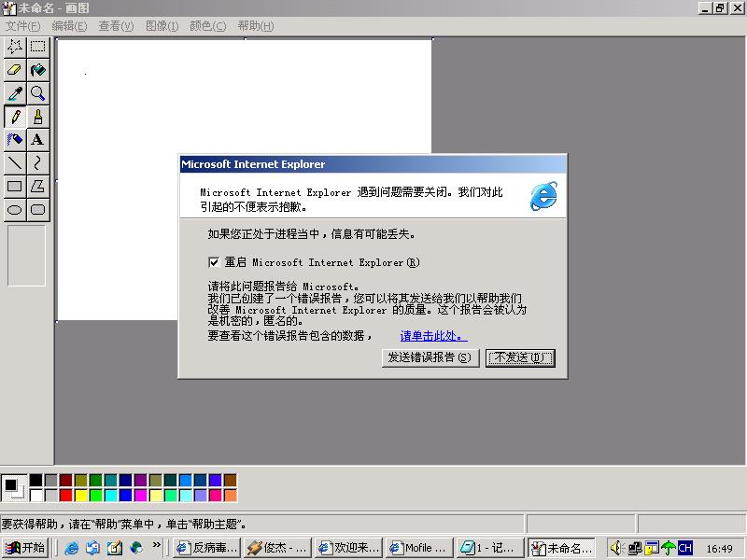
Task: Click the dialog title 'Microsoft Internet Explorer'
Action: click(253, 164)
